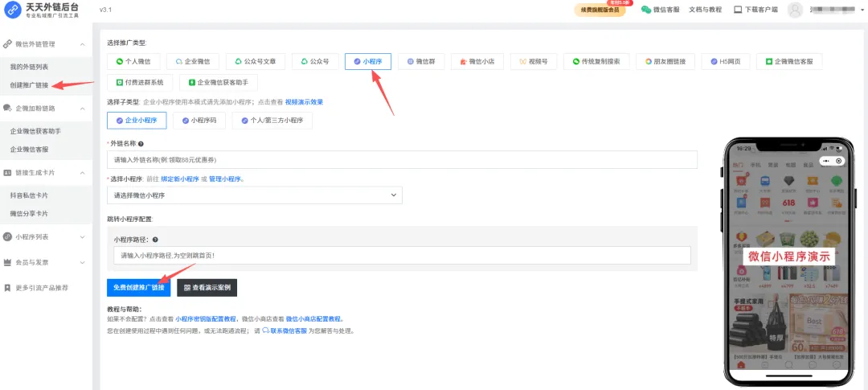Image resolution: width=868 pixels, height=390 pixels.
Task: Open 小程序密钥版配置教程 link
Action: [206, 319]
